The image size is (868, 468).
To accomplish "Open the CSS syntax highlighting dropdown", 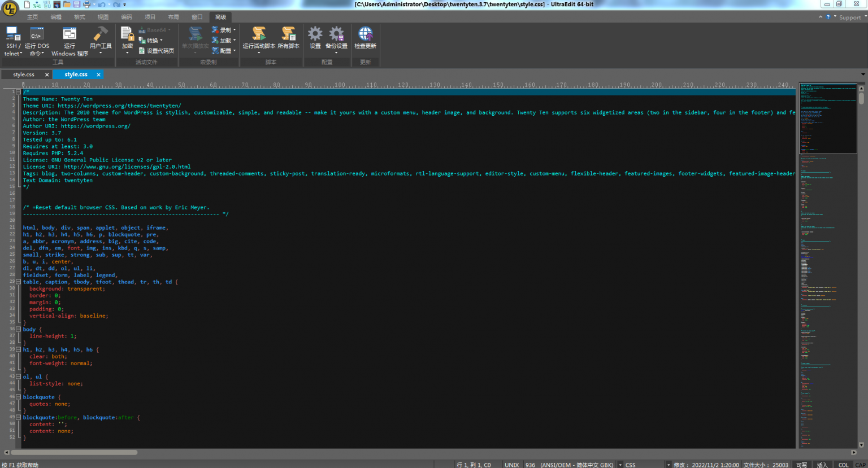I will 644,465.
